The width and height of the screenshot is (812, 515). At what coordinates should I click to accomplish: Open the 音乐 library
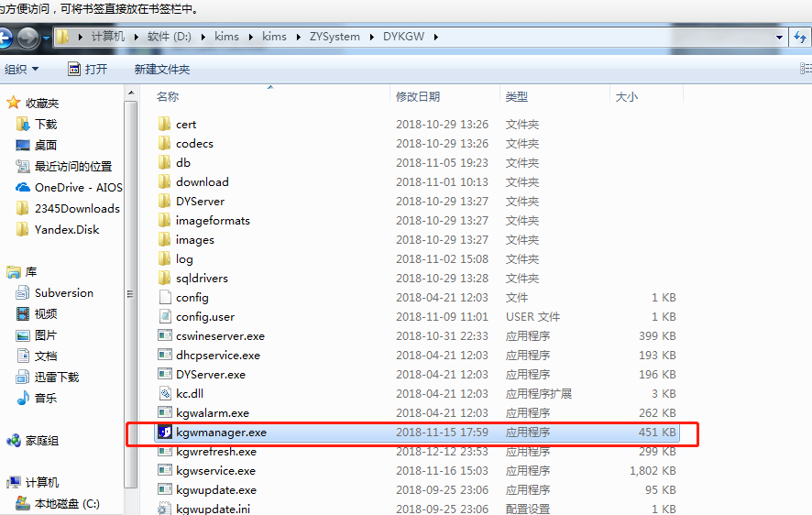pyautogui.click(x=46, y=398)
